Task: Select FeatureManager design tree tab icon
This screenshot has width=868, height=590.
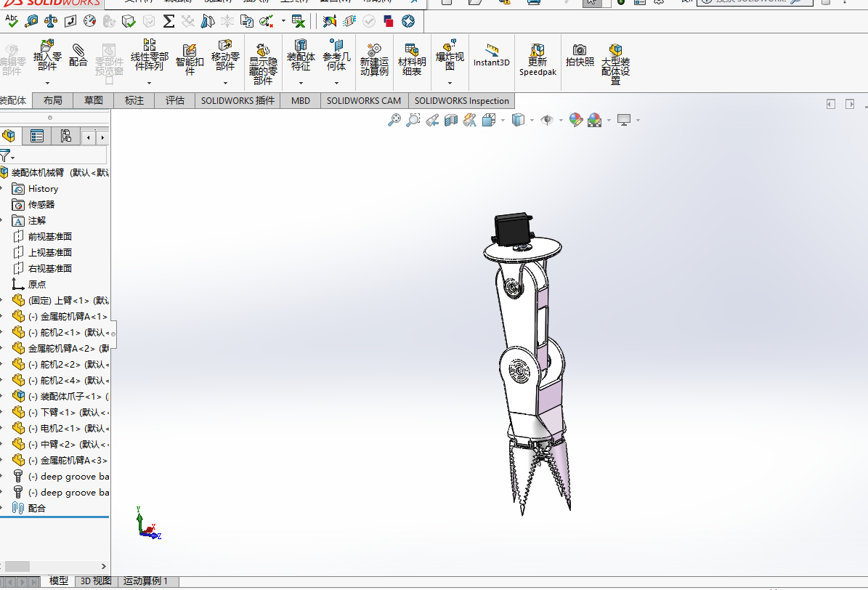Action: click(x=9, y=137)
